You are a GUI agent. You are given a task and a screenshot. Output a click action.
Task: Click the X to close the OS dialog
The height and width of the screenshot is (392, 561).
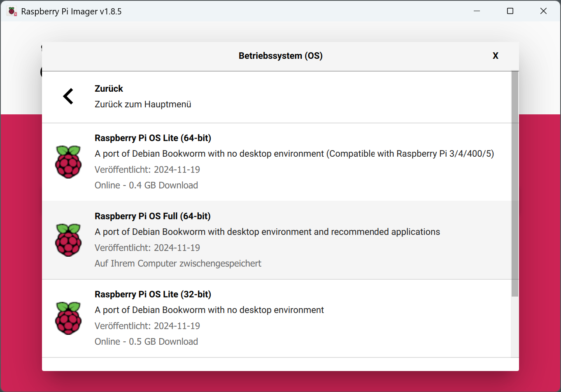pos(496,56)
